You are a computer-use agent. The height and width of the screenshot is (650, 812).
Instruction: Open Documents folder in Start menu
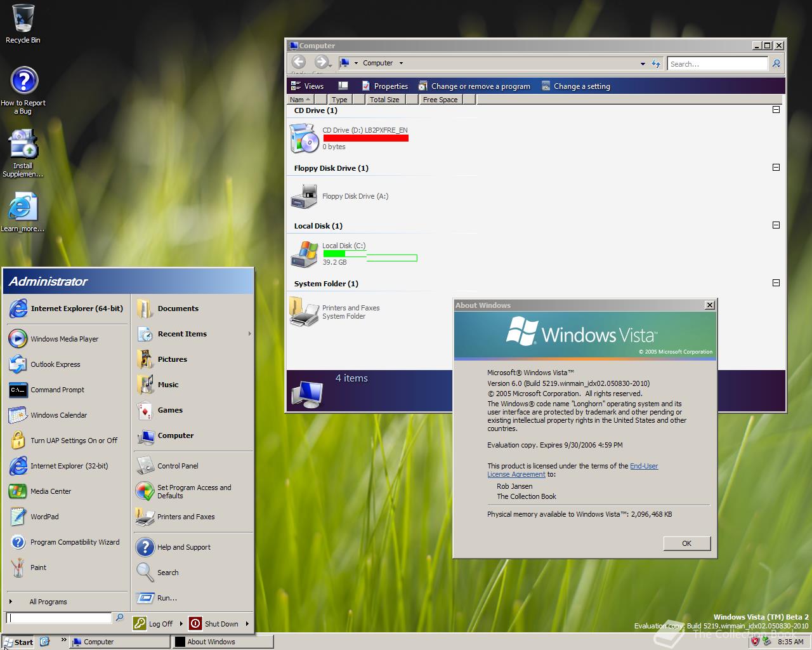point(193,308)
